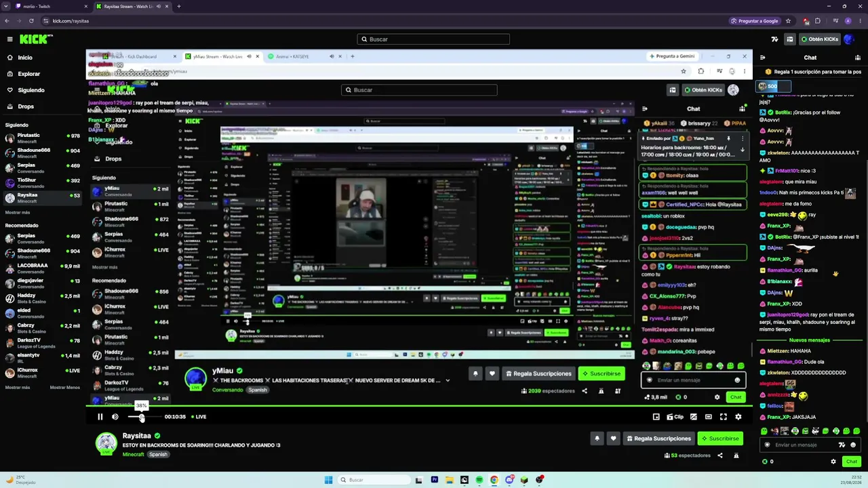Go back in browser history
The height and width of the screenshot is (488, 868).
click(7, 21)
